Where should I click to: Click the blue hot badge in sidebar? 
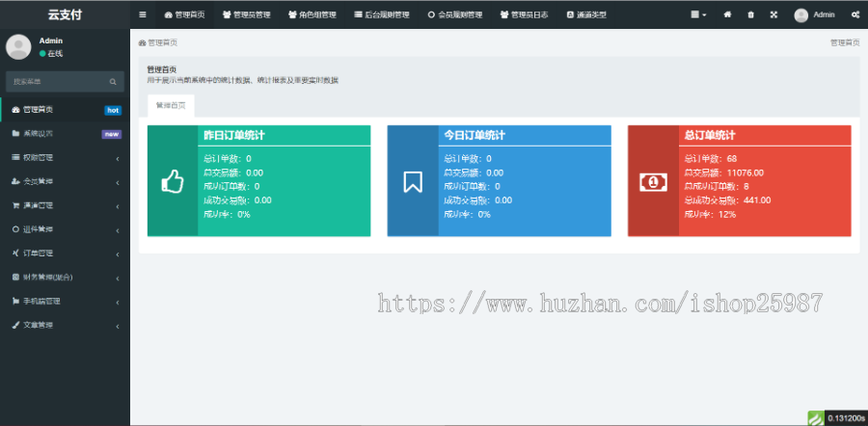click(x=113, y=110)
